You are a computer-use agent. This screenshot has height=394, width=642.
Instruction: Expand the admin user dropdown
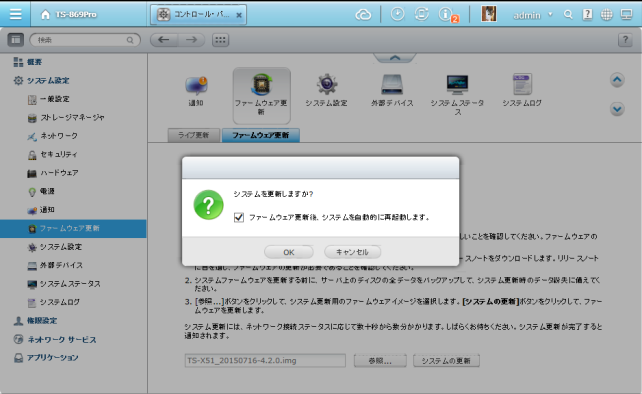[550, 14]
